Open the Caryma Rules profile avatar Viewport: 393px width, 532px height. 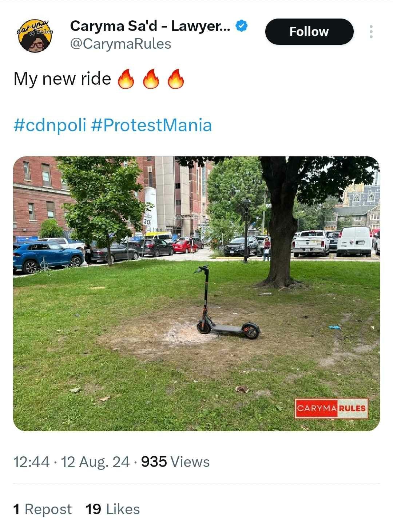click(35, 36)
